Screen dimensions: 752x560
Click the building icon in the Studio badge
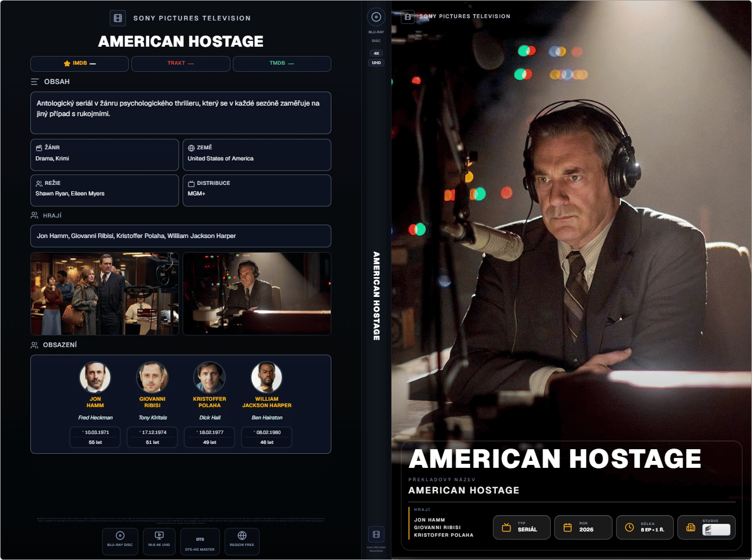pos(691,527)
